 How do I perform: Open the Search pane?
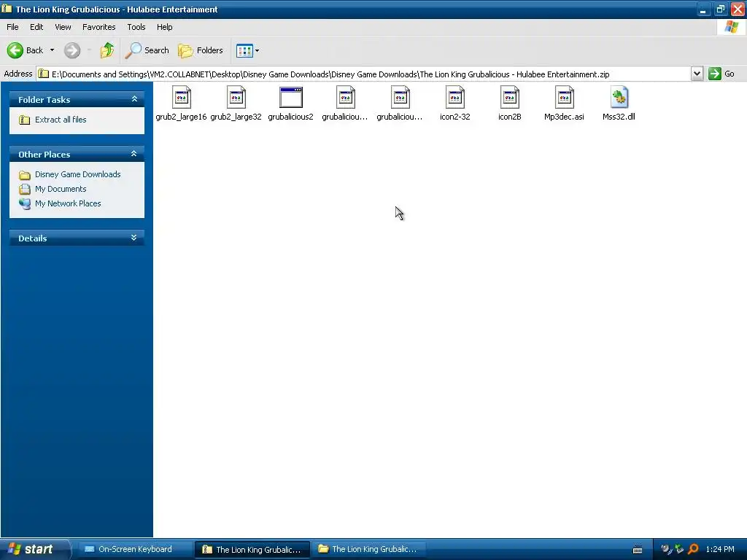147,50
